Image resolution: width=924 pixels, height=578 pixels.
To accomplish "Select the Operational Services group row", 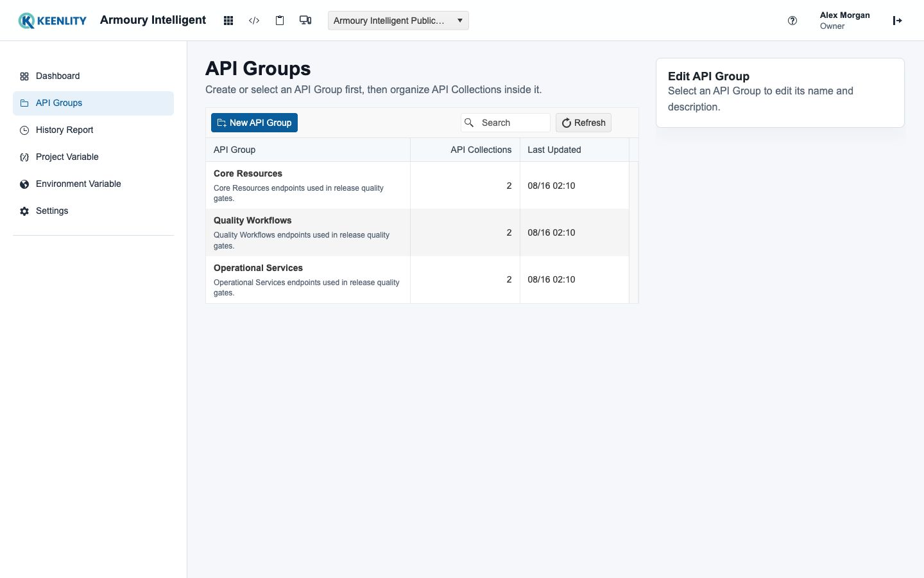I will click(x=417, y=279).
